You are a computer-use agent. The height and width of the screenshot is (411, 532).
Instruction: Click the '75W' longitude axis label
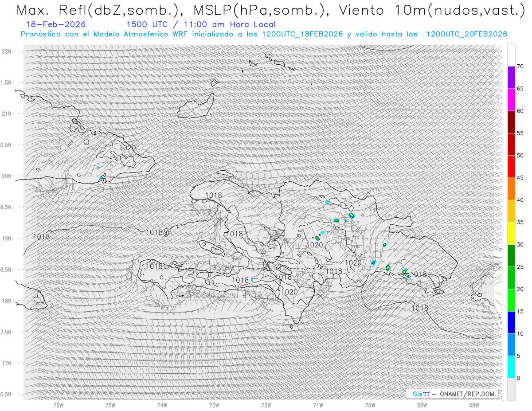[110, 405]
